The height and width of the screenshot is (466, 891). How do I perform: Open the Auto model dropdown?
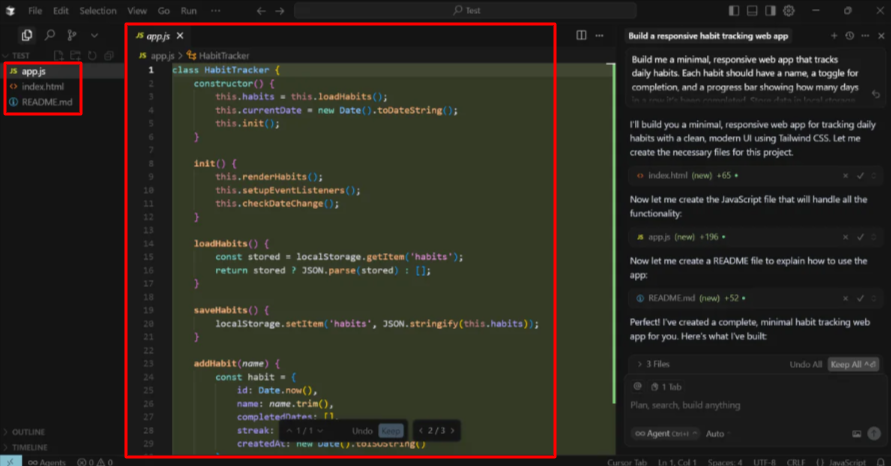[x=718, y=434]
